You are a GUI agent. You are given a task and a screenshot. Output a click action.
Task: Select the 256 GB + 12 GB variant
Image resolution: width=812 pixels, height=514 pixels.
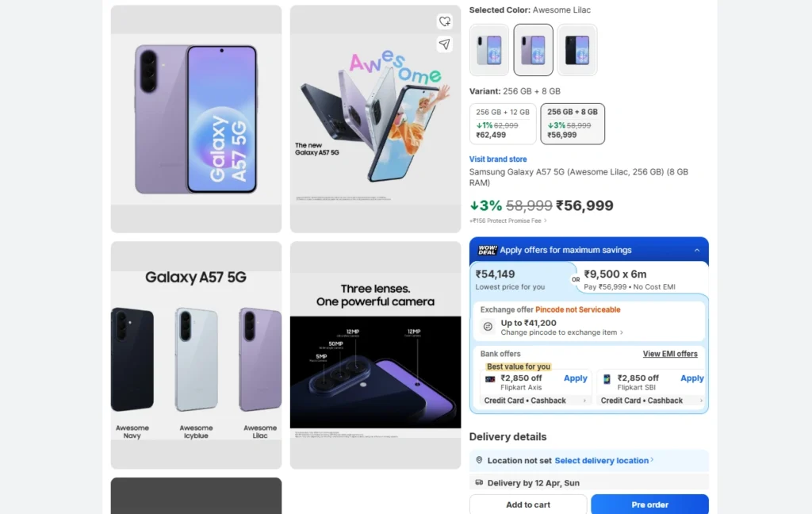pos(503,124)
